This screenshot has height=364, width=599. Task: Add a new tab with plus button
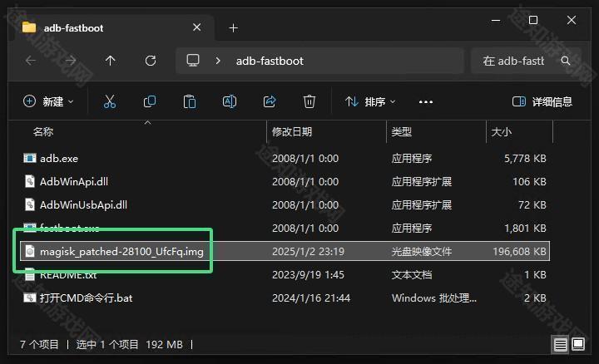tap(234, 28)
